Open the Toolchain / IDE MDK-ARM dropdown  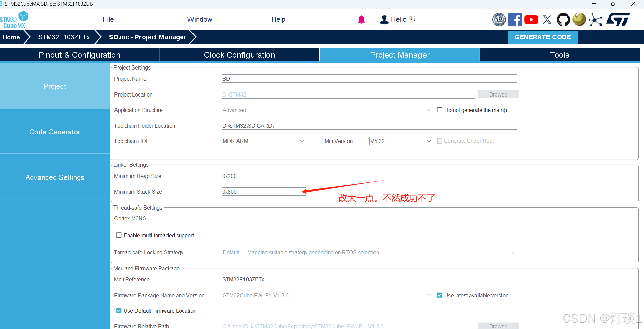coord(264,141)
